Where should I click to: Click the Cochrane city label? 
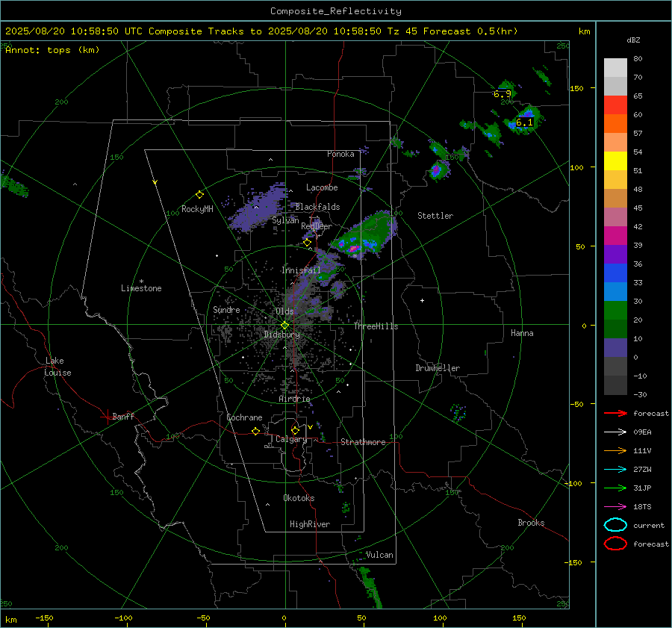click(244, 417)
